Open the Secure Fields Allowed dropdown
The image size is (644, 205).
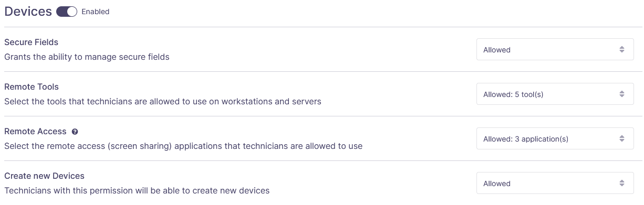555,49
